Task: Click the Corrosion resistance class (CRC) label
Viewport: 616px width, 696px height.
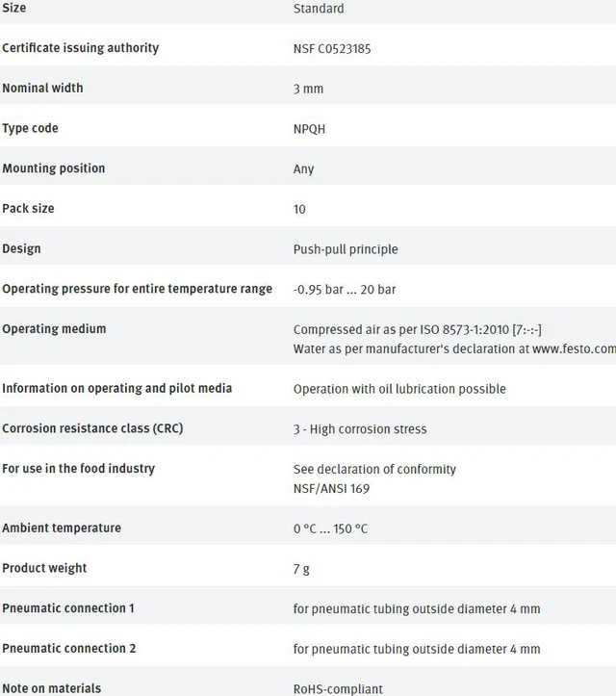Action: click(x=92, y=428)
